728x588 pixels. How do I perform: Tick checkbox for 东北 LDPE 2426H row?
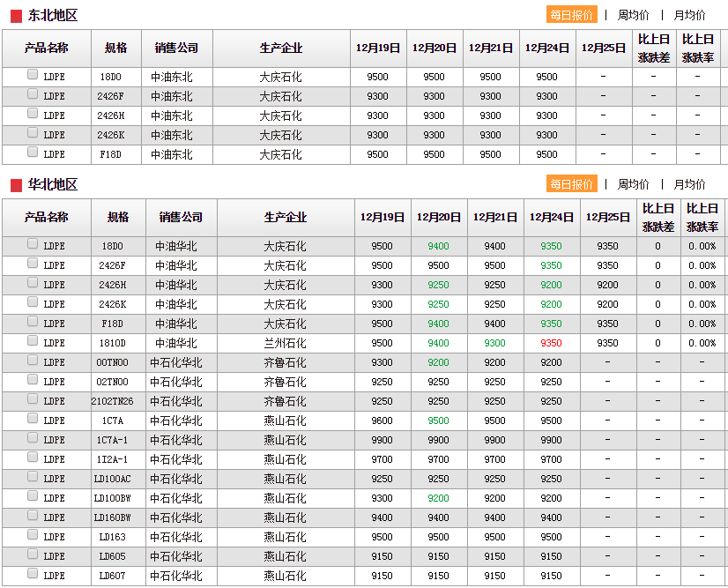click(x=33, y=114)
